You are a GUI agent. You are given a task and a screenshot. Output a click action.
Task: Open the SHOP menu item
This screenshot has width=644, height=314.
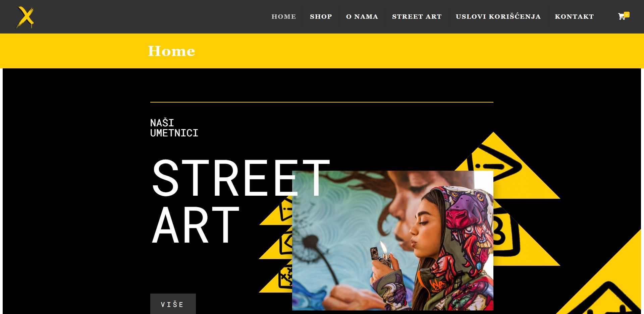point(321,17)
